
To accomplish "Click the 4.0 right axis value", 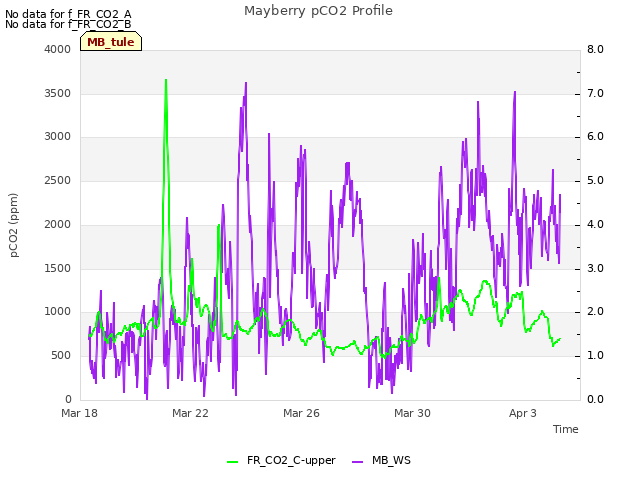I will pos(595,224).
